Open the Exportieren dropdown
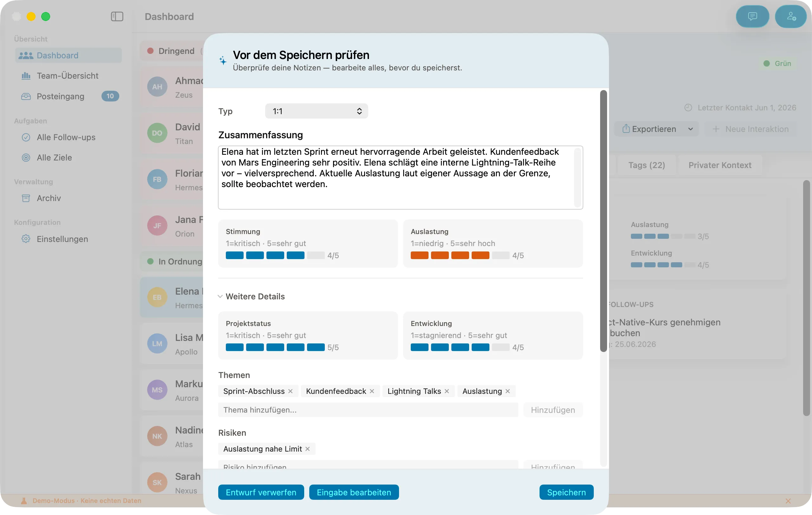Screen dimensions: 812x515 click(657, 129)
